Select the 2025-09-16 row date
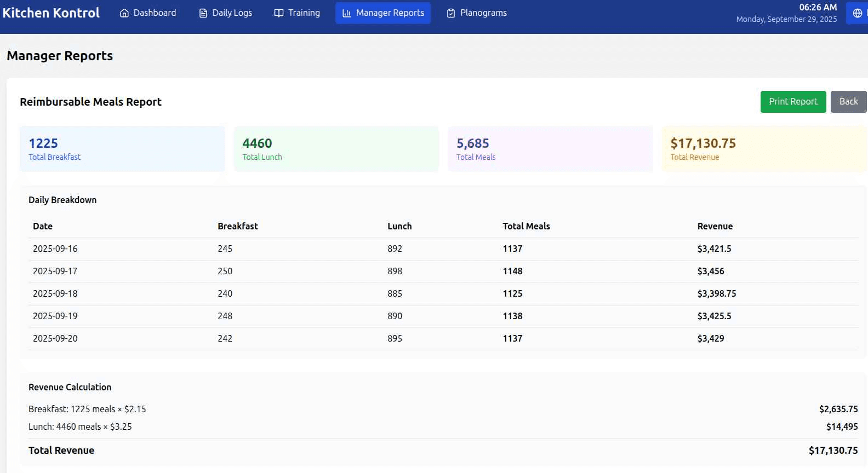 tap(55, 249)
